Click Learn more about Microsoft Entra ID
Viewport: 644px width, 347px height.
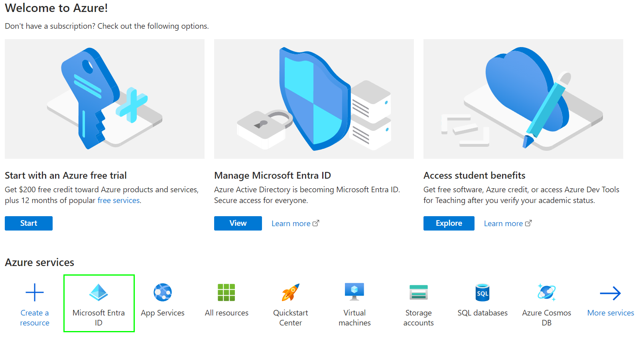(x=291, y=223)
